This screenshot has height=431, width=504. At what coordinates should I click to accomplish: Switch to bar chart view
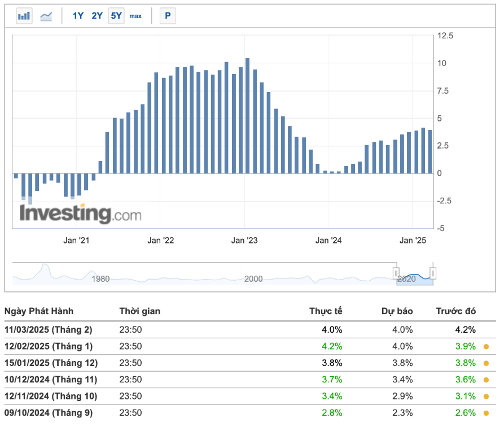[24, 16]
